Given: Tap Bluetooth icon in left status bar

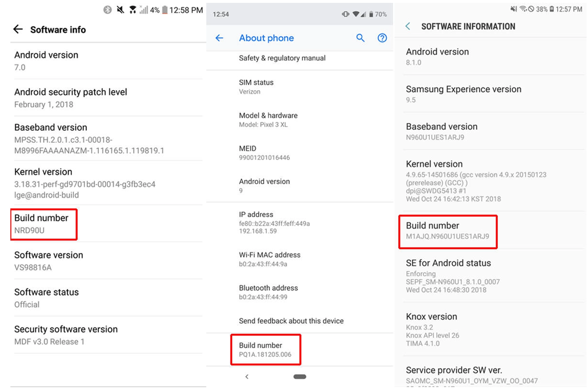Looking at the screenshot, I should click(107, 10).
